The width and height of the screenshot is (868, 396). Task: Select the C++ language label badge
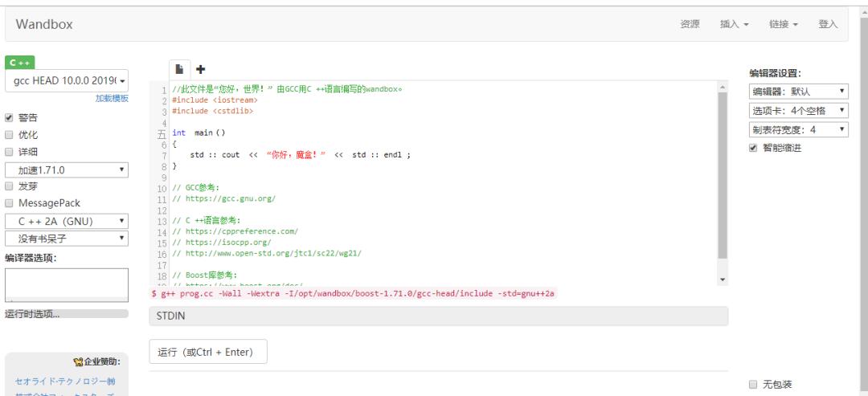[20, 63]
